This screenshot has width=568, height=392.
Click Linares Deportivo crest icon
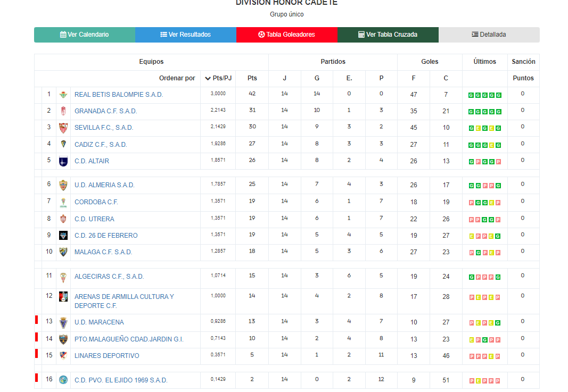click(x=63, y=355)
